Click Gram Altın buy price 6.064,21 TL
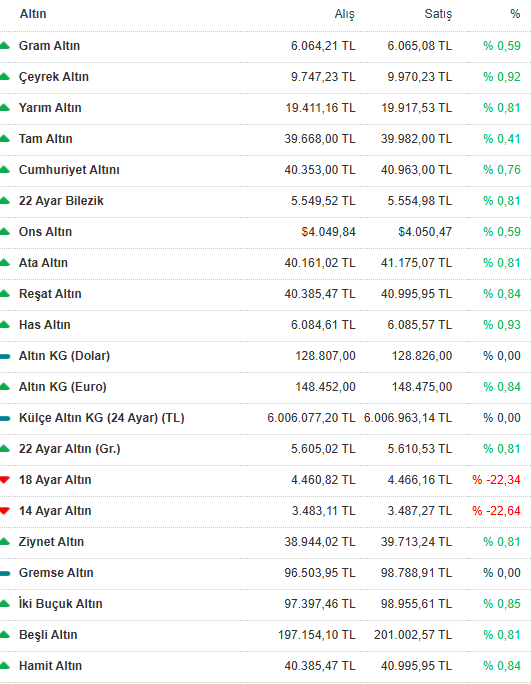531x684 pixels. 323,46
